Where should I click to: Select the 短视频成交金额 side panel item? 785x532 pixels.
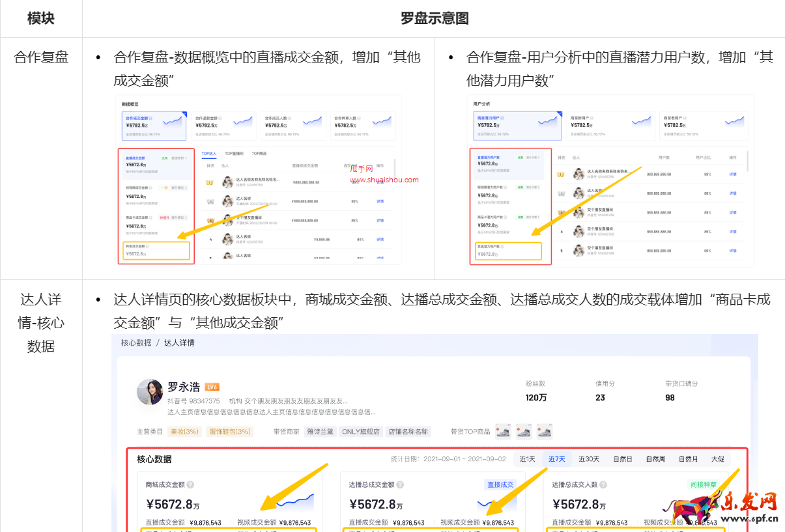coord(156,196)
